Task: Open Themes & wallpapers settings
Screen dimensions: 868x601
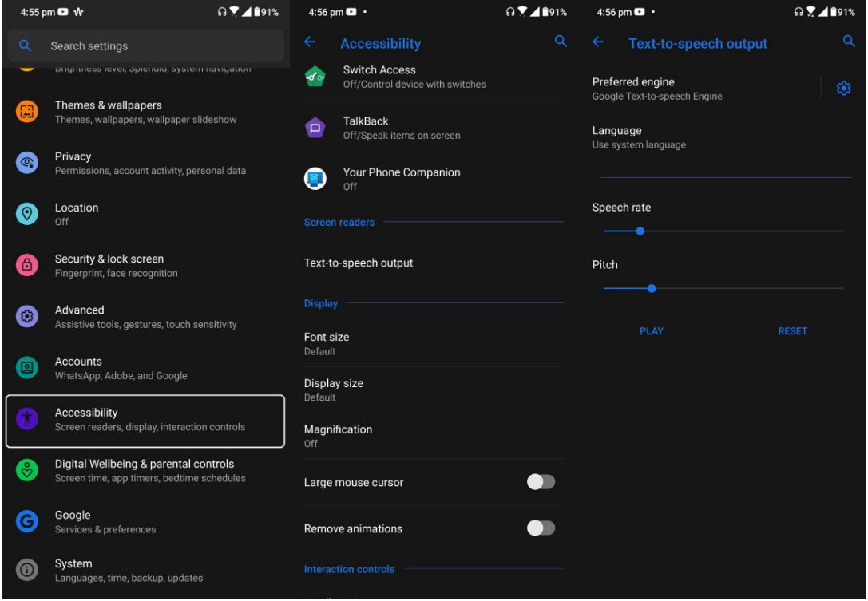Action: [145, 112]
